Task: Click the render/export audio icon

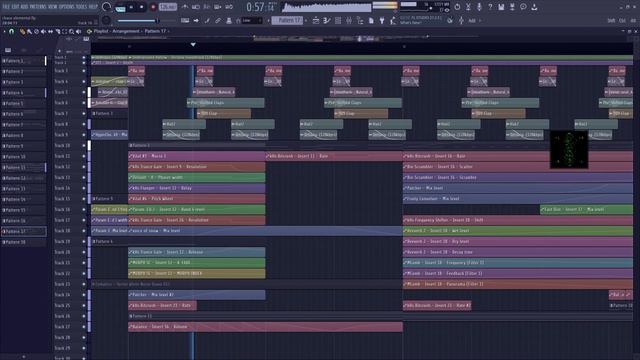Action: click(512, 7)
